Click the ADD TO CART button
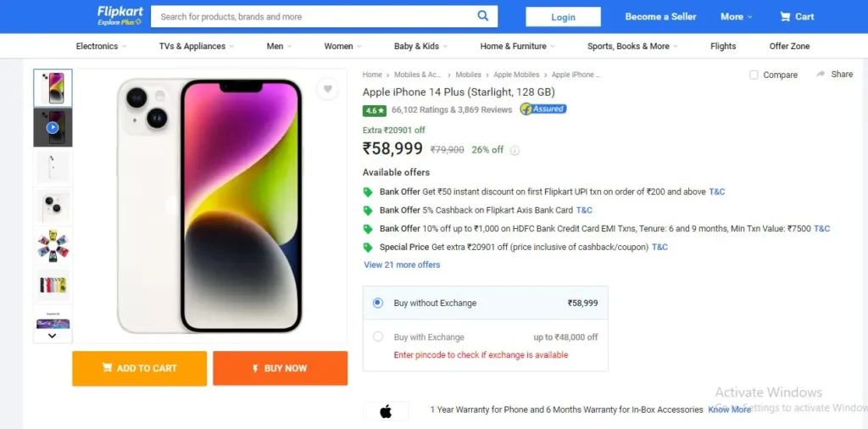Viewport: 868px width, 429px height. [140, 368]
